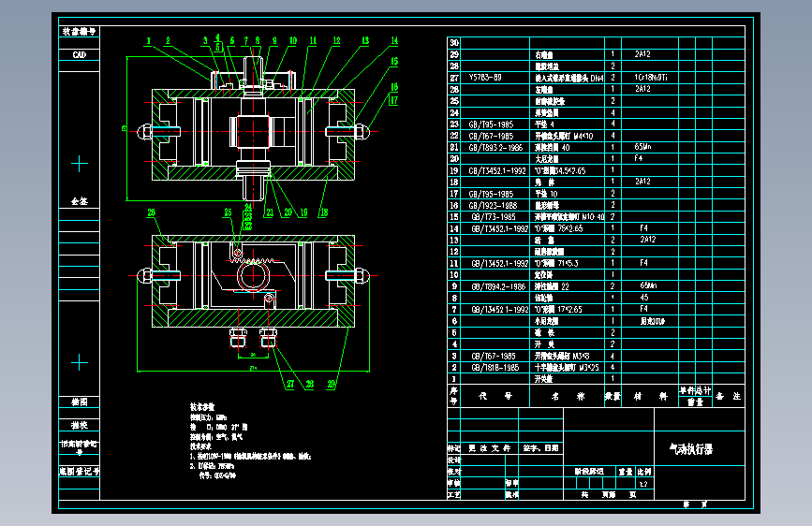Screen dimensions: 812x526
Task: Click the 描图 label in left margin
Action: 80,402
